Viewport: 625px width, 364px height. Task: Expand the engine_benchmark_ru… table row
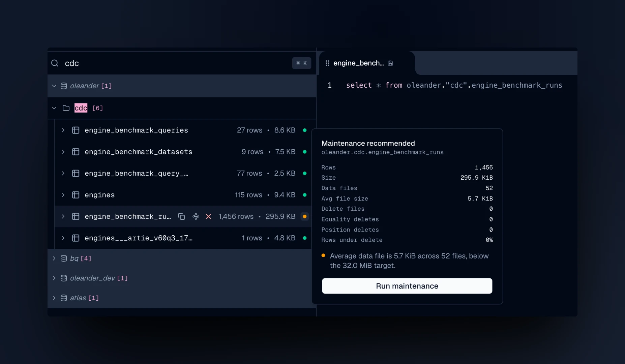[63, 216]
